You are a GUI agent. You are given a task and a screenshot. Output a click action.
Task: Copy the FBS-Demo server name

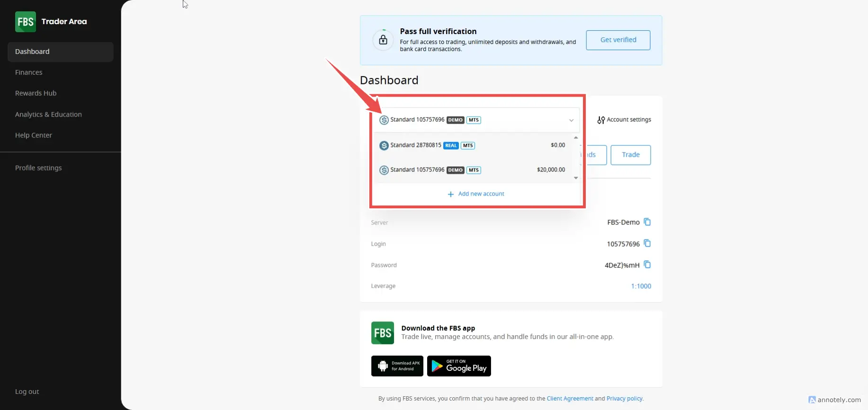click(647, 222)
